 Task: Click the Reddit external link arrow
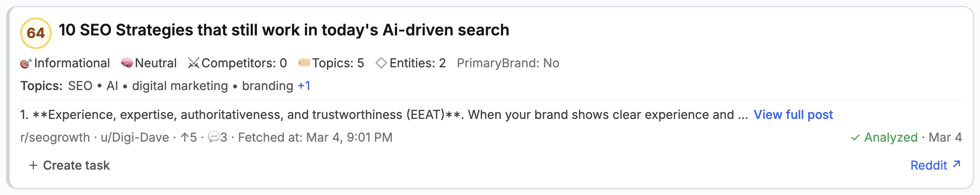[957, 164]
